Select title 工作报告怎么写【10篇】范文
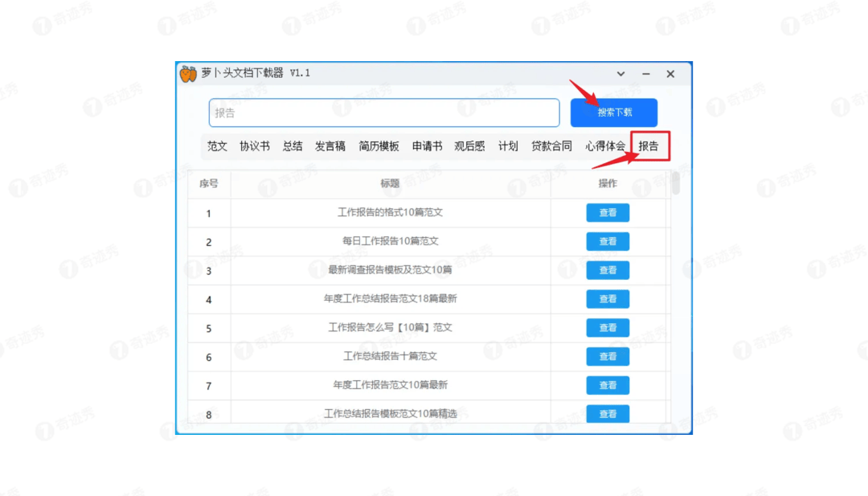 click(391, 328)
